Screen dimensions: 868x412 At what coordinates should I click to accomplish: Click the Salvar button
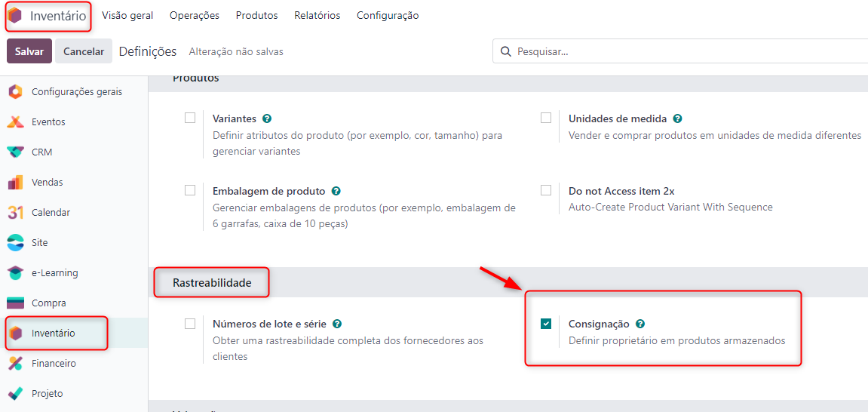(29, 51)
